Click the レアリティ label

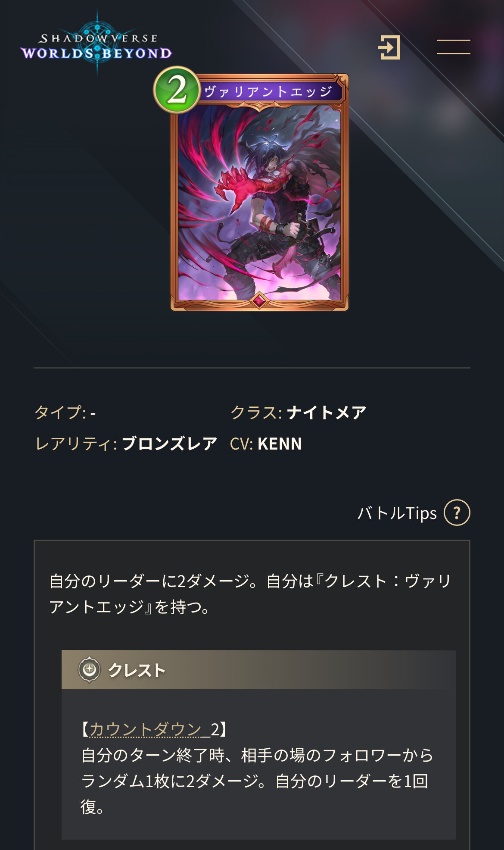point(76,444)
